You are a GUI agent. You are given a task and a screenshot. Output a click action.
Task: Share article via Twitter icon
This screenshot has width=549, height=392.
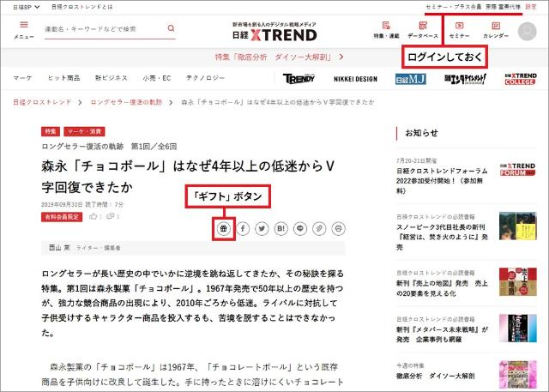[x=262, y=228]
